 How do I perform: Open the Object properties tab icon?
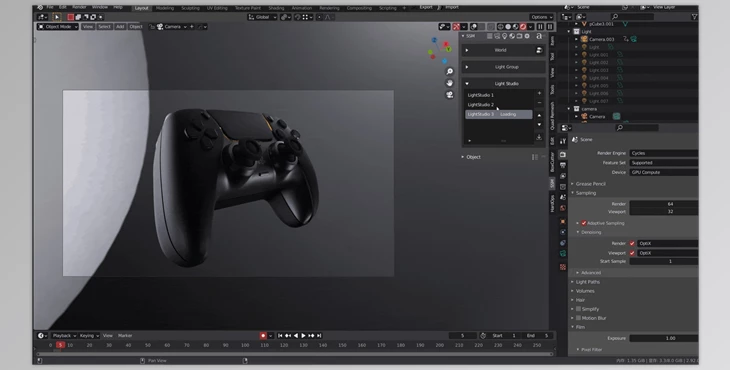click(563, 222)
